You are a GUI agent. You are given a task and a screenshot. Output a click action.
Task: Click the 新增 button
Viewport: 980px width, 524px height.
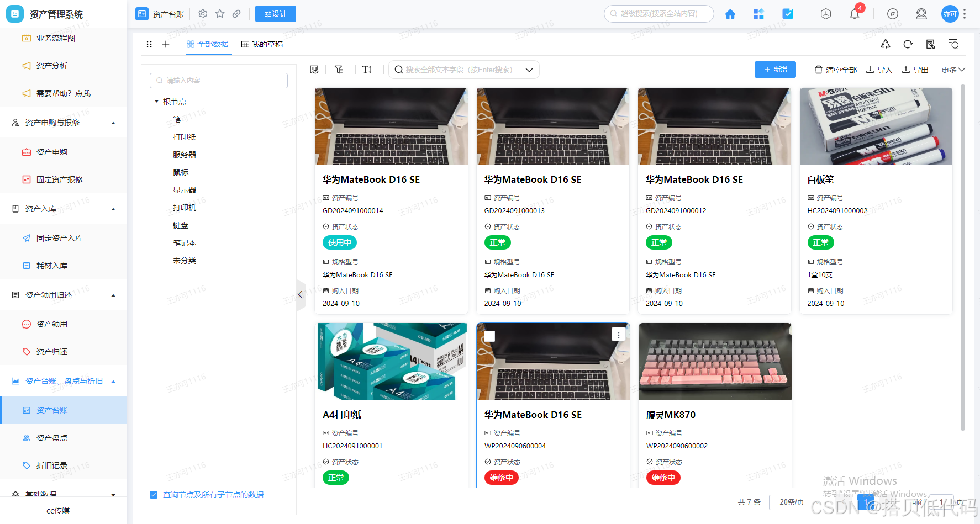click(x=776, y=70)
